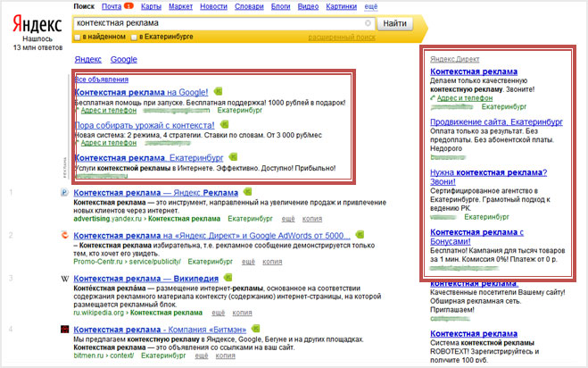Click the mail unread counter badge

[x=128, y=5]
